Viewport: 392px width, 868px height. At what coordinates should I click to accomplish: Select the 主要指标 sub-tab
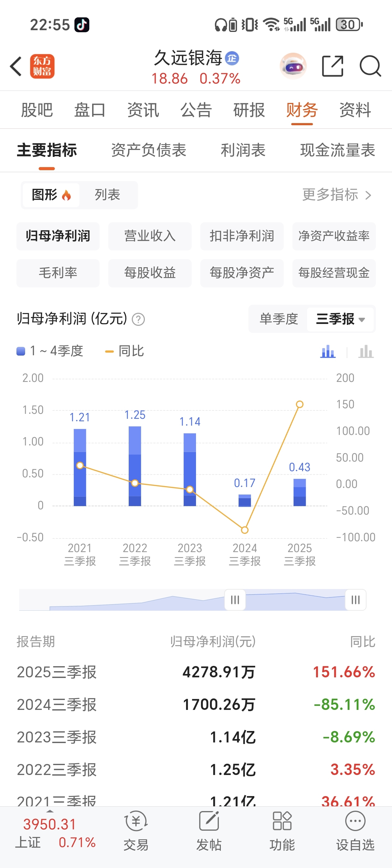click(x=47, y=150)
